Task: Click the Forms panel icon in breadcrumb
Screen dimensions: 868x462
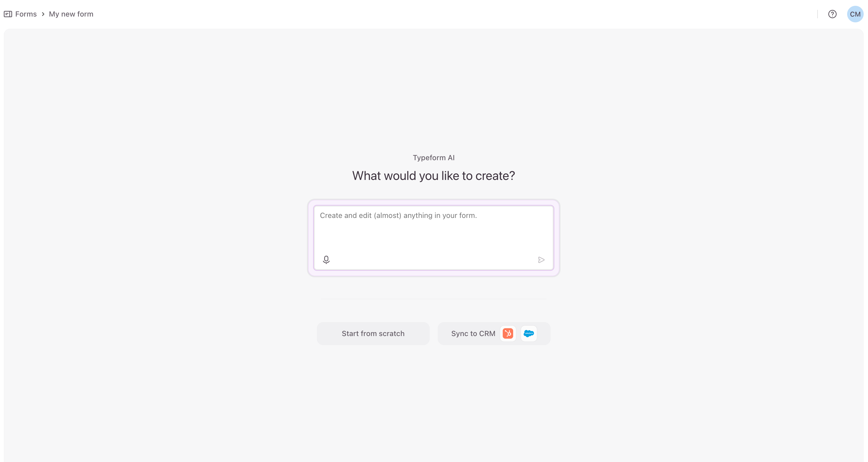Action: [8, 14]
